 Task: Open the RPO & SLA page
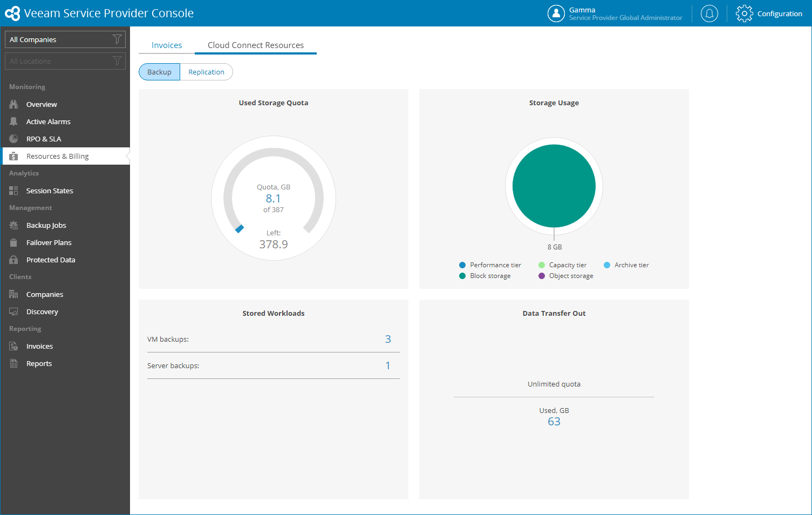point(65,139)
